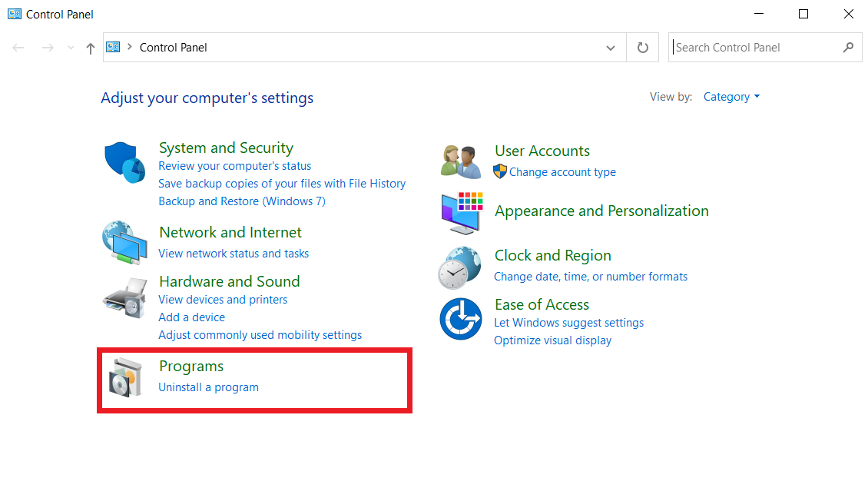The height and width of the screenshot is (488, 868).
Task: Click the refresh icon next to address bar
Action: click(x=642, y=47)
